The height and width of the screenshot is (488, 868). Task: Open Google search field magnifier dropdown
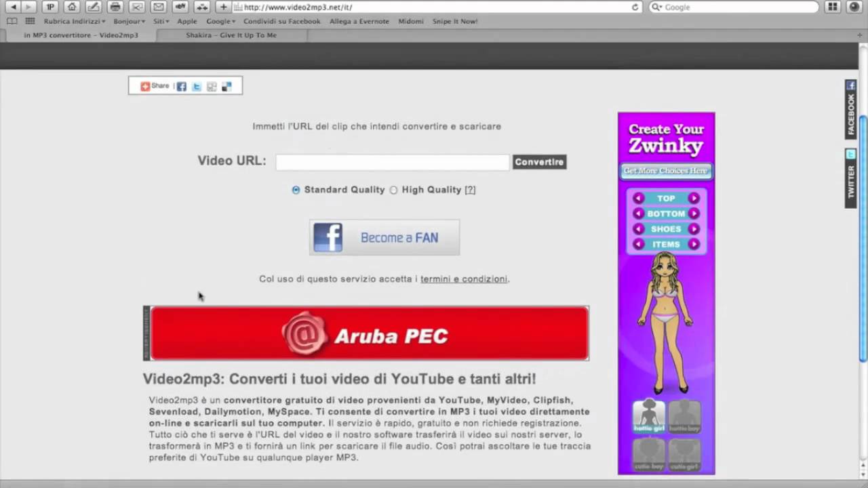coord(656,7)
